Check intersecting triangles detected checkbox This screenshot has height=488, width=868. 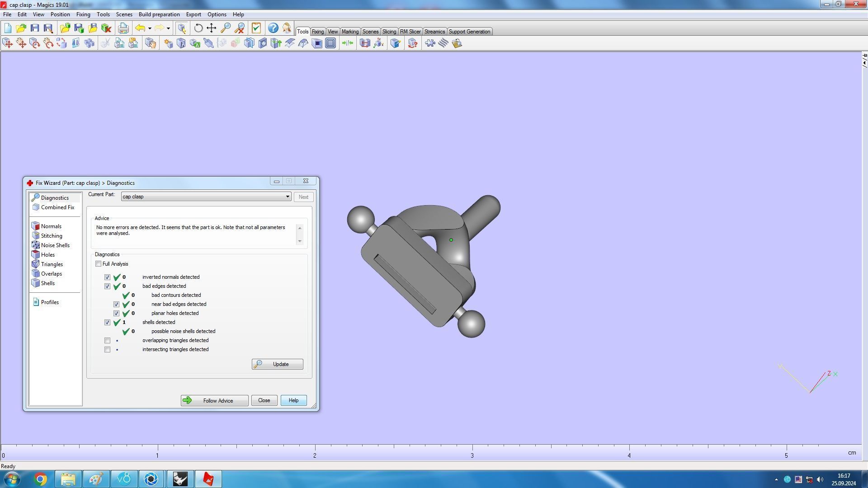point(107,349)
